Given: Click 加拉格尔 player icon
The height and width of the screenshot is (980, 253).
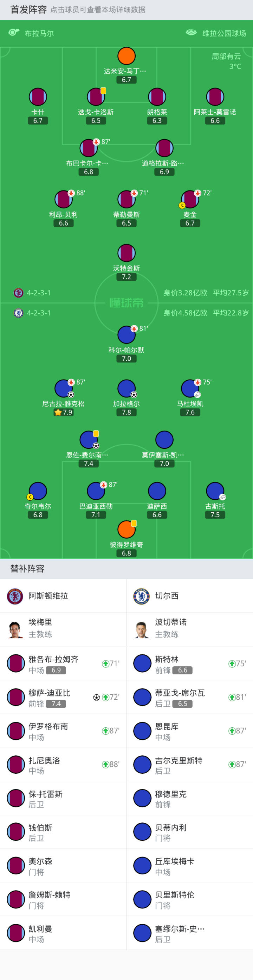Looking at the screenshot, I should [126, 388].
